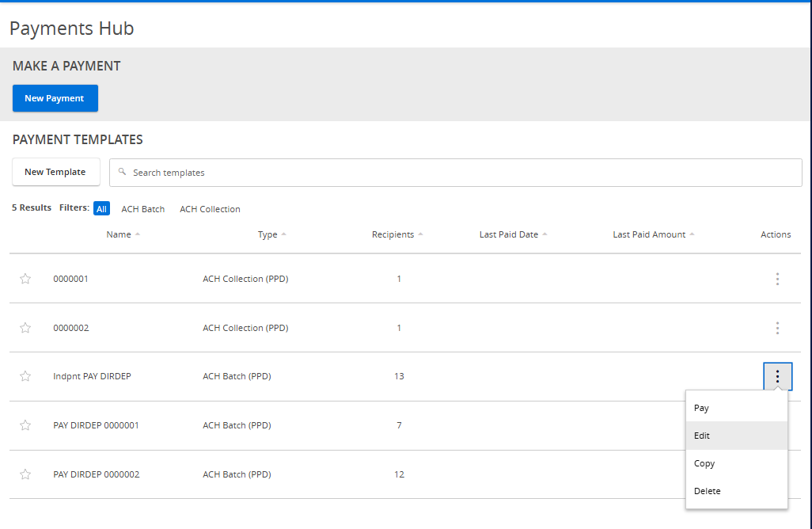812x529 pixels.
Task: Sort by the Last Paid Date arrow
Action: pos(547,234)
